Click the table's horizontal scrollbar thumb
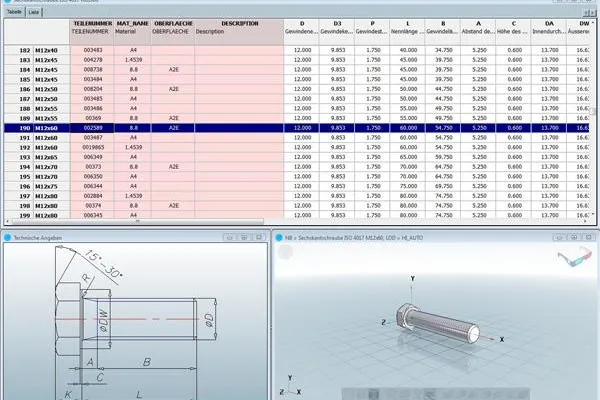Screen dimensions: 600x400 tap(138, 221)
